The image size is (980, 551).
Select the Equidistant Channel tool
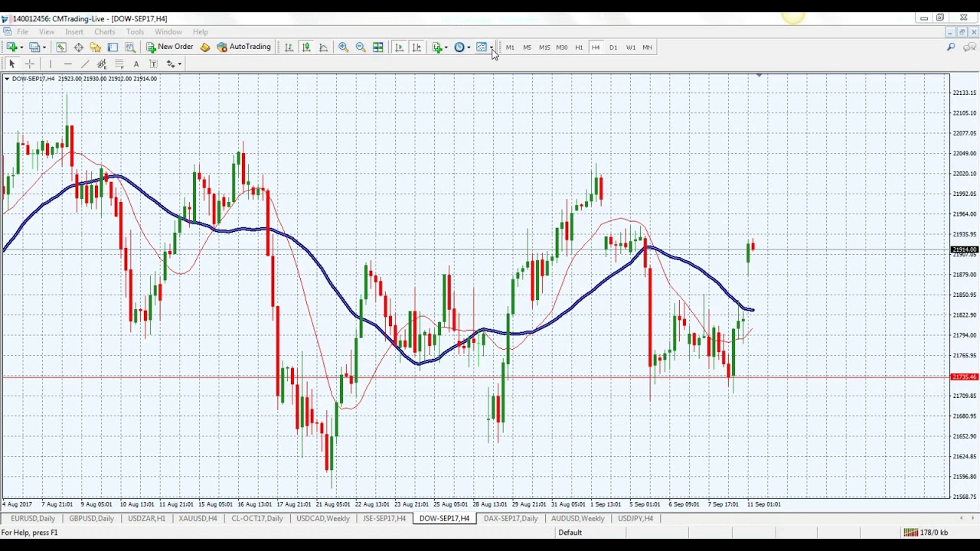pos(102,64)
